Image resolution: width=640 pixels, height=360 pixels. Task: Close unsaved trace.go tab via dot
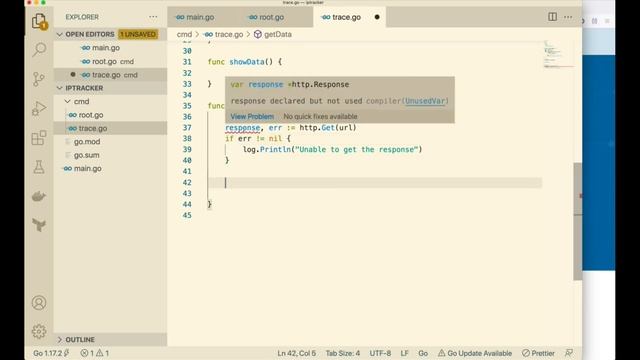coord(377,17)
